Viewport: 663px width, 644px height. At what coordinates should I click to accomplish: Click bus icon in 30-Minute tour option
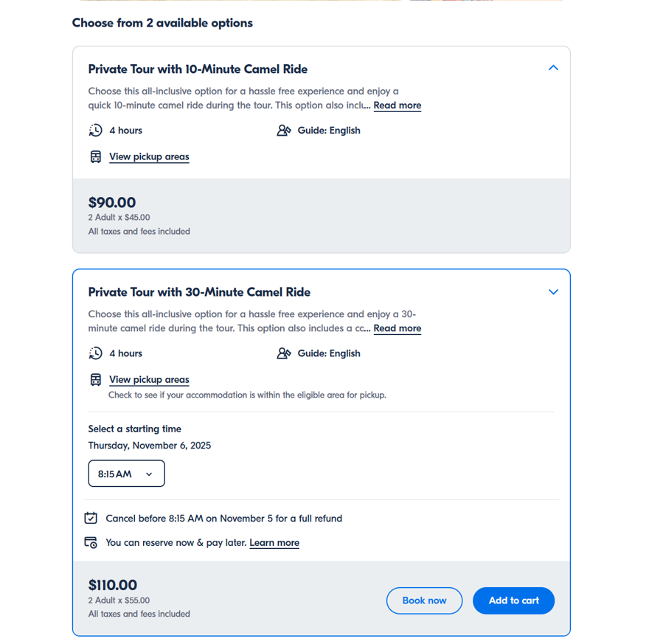tap(95, 380)
